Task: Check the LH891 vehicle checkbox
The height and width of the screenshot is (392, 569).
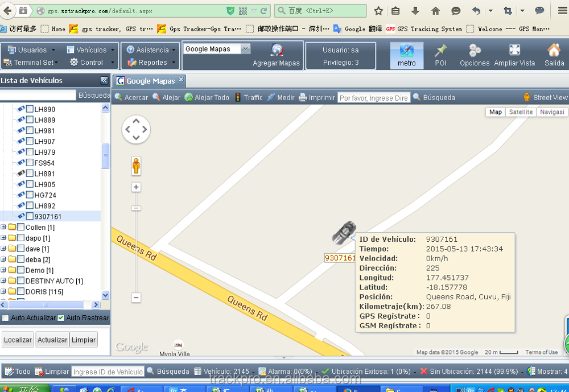Action: tap(30, 173)
